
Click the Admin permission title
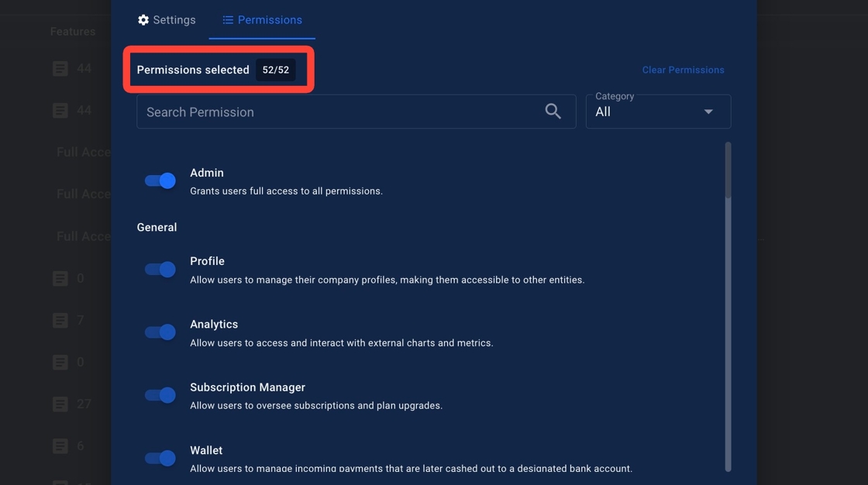(206, 173)
